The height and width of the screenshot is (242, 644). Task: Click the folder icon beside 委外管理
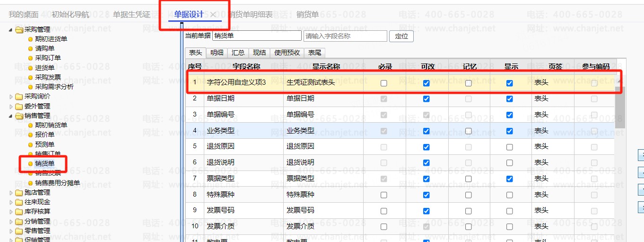coord(19,106)
